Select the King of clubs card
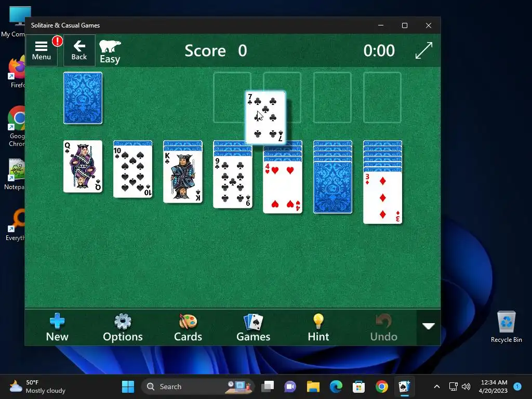Screen dimensions: 532x399 [x=182, y=177]
